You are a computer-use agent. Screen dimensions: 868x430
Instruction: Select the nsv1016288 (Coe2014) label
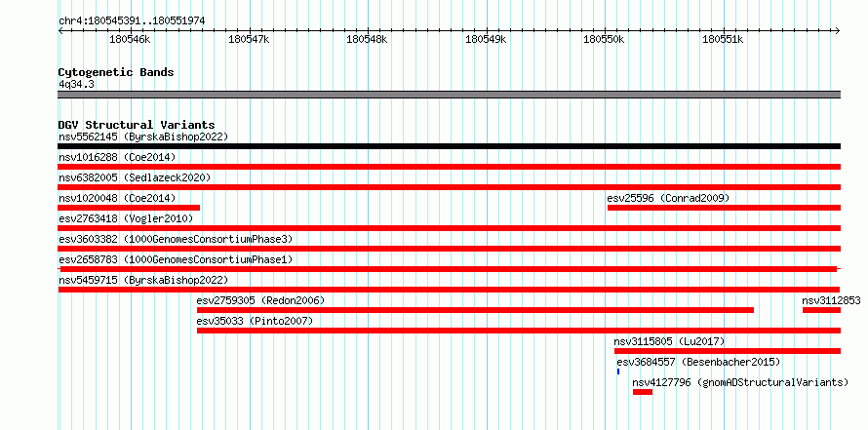click(117, 157)
